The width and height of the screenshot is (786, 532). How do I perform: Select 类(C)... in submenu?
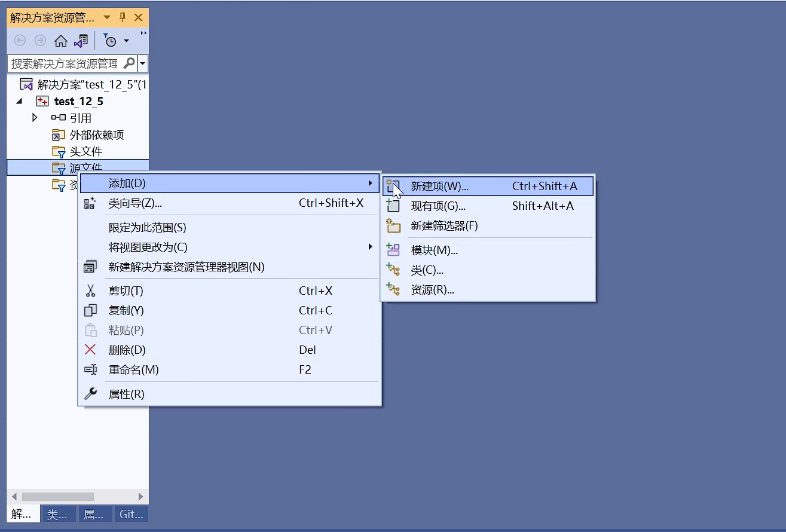[488, 270]
